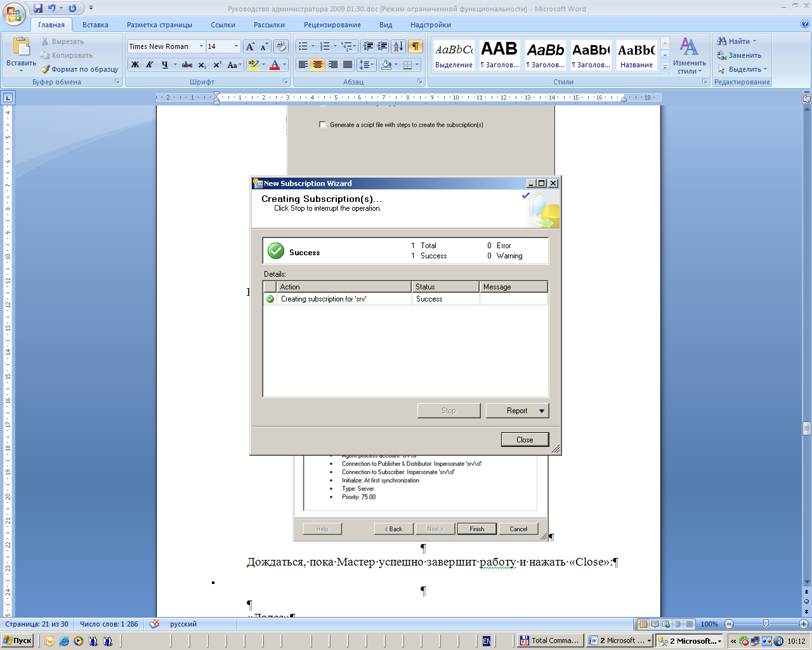This screenshot has height=650, width=812.
Task: Open the font size 14 dropdown
Action: point(236,46)
